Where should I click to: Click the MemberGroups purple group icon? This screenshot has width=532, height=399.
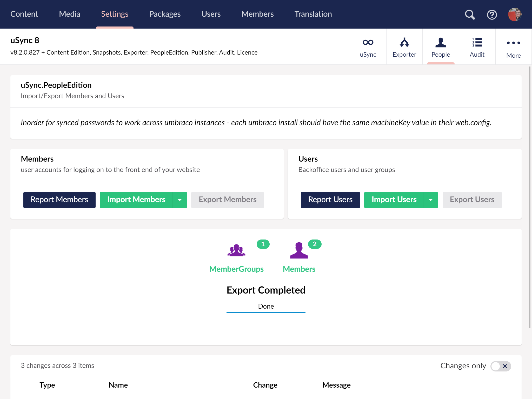pos(236,250)
